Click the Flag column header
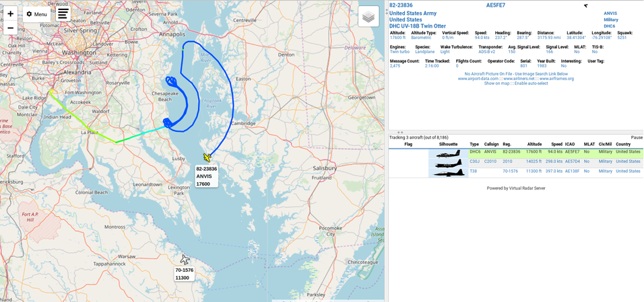This screenshot has width=644, height=302. pos(408,145)
